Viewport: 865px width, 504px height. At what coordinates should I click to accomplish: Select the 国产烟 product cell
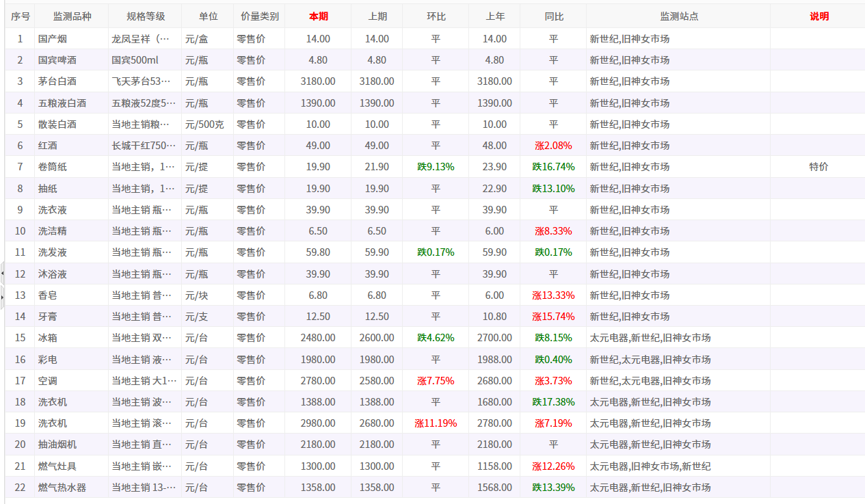pyautogui.click(x=71, y=39)
